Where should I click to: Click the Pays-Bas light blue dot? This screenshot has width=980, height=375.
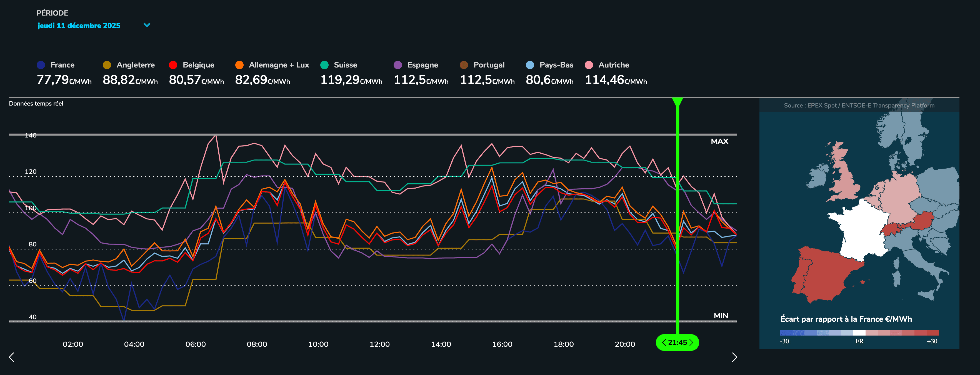click(x=530, y=65)
